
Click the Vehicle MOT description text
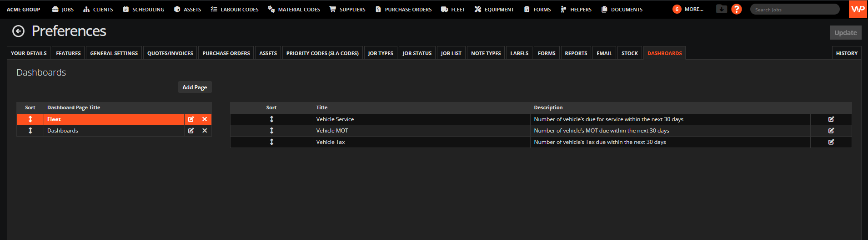[601, 131]
